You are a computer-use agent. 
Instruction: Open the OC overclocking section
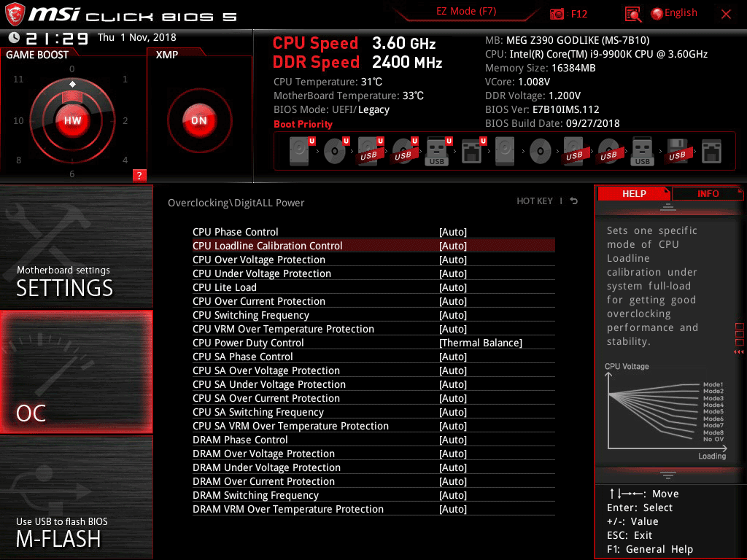coord(76,373)
